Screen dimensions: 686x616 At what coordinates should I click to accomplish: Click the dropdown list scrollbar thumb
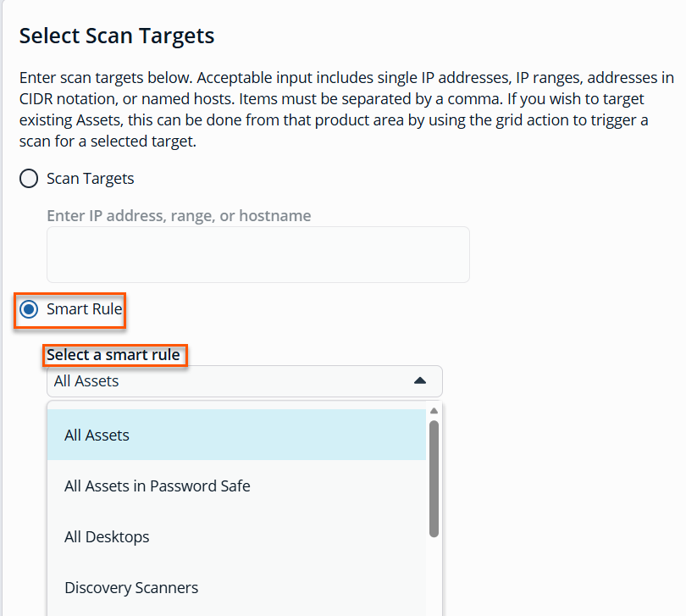[x=434, y=479]
